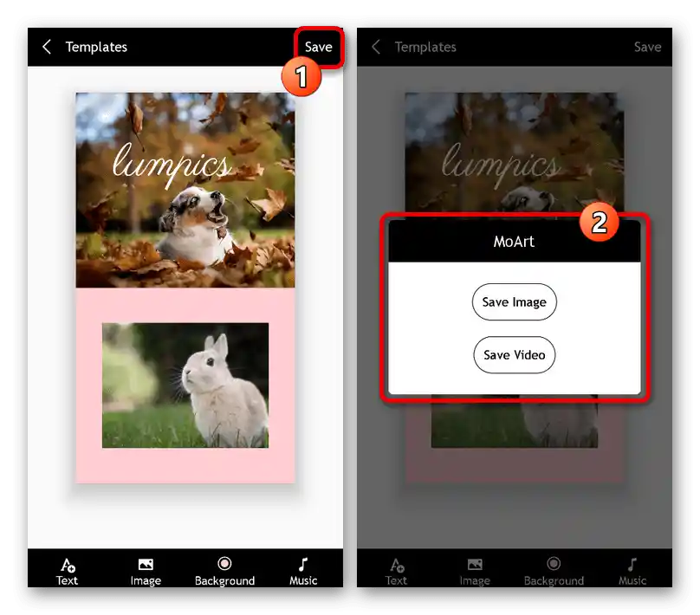
Task: Choose Save Video in the MoArt dialog
Action: tap(515, 355)
